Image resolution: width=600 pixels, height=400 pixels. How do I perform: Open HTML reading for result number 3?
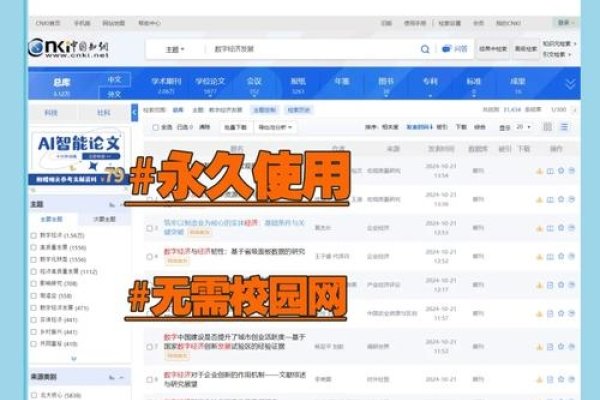(550, 228)
